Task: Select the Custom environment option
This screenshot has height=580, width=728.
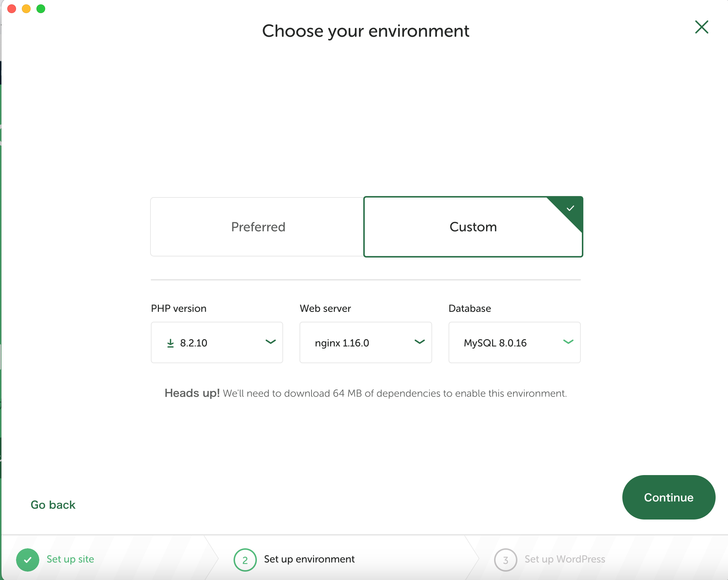Action: pyautogui.click(x=473, y=227)
